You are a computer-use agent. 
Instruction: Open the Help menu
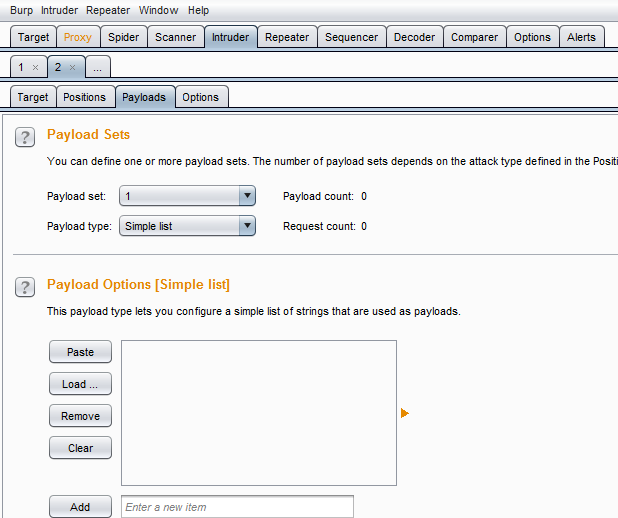pos(198,10)
